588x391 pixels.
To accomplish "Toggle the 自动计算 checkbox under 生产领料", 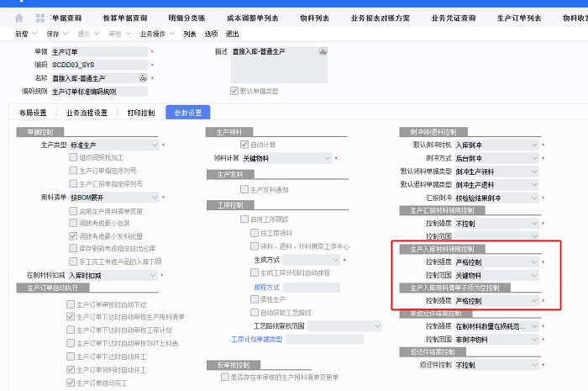I will [x=245, y=145].
